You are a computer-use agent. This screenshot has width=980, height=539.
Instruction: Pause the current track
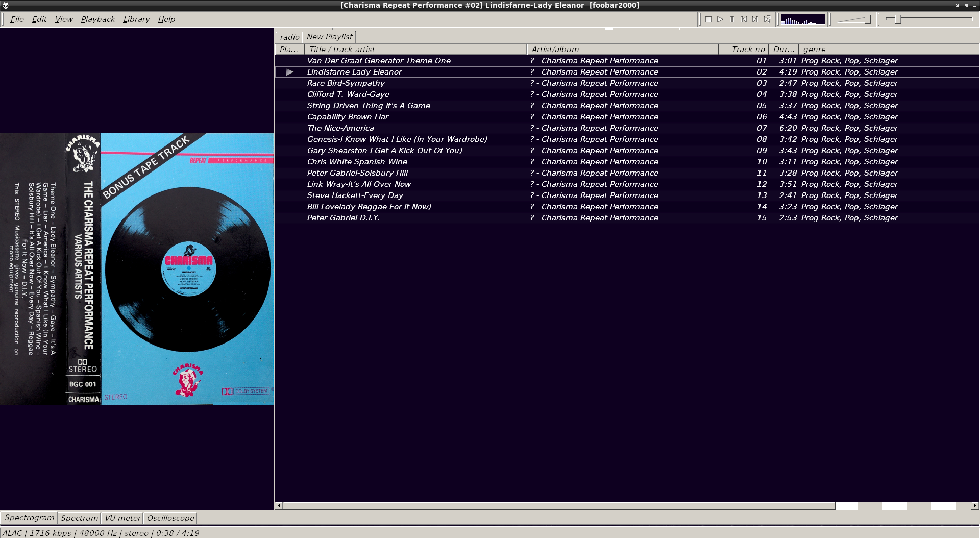(x=732, y=19)
